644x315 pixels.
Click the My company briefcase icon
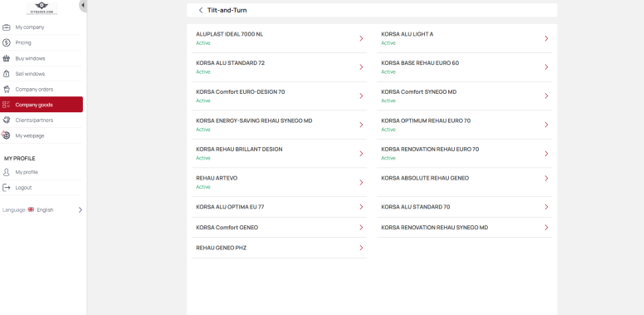6,27
